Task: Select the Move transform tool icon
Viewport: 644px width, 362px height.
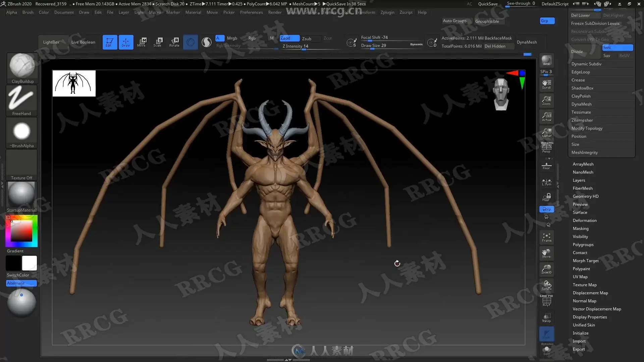Action: click(142, 42)
